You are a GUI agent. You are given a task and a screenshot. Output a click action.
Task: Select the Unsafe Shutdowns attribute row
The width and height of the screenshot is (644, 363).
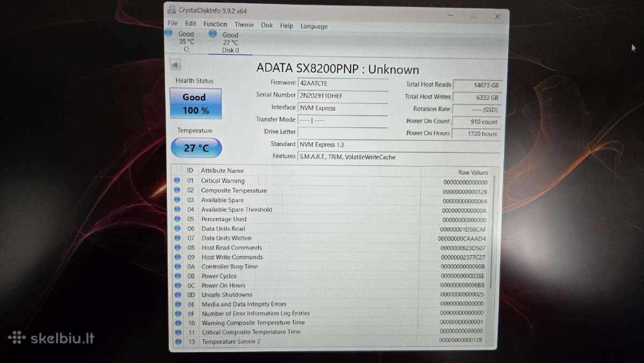(x=331, y=294)
